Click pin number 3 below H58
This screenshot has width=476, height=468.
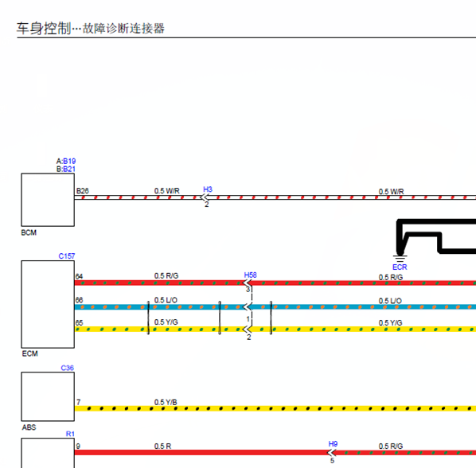click(248, 290)
